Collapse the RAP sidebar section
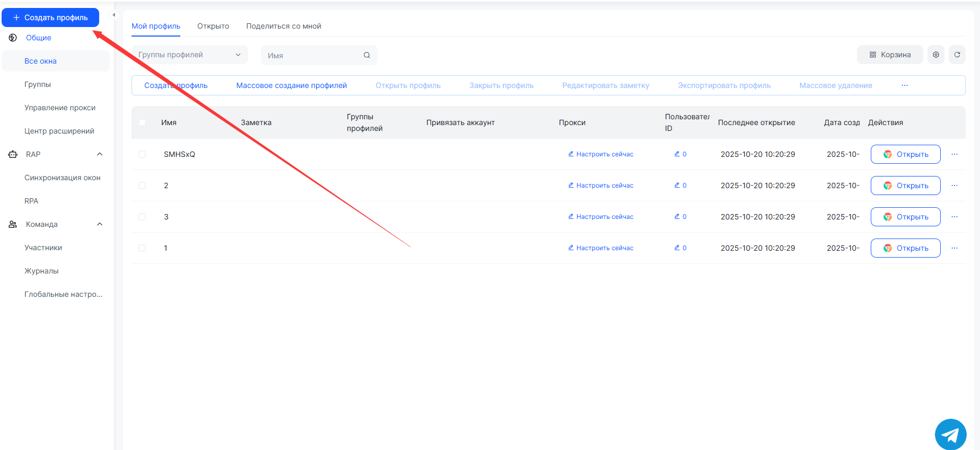This screenshot has height=450, width=980. (x=99, y=154)
